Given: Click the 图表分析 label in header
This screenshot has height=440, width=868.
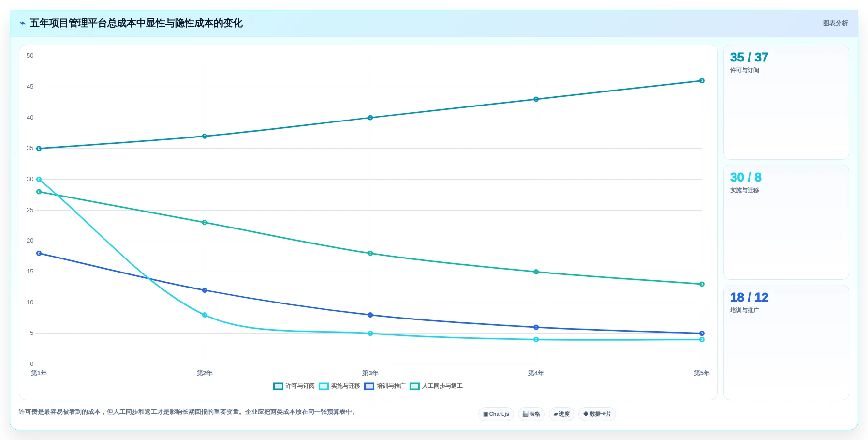Looking at the screenshot, I should pos(835,23).
